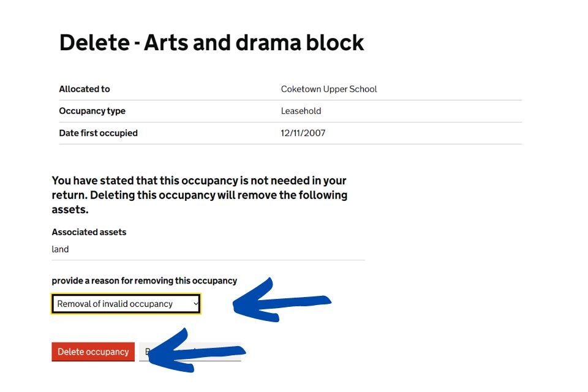The image size is (588, 392).
Task: Select the 'Occupancy type' row label
Action: [x=92, y=111]
